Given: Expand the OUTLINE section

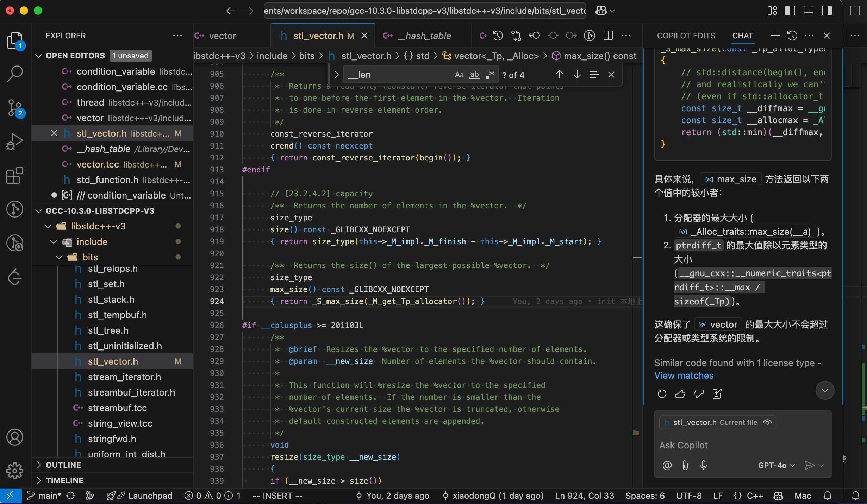Looking at the screenshot, I should pyautogui.click(x=39, y=465).
